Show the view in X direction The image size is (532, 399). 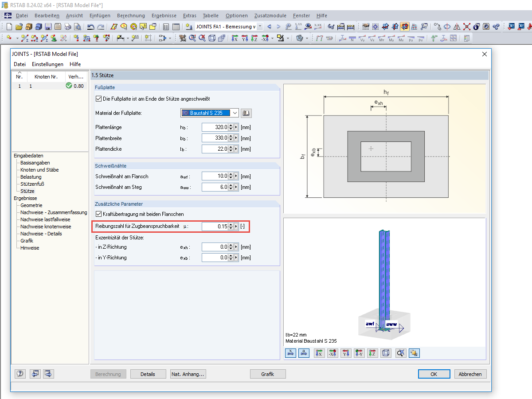click(319, 353)
